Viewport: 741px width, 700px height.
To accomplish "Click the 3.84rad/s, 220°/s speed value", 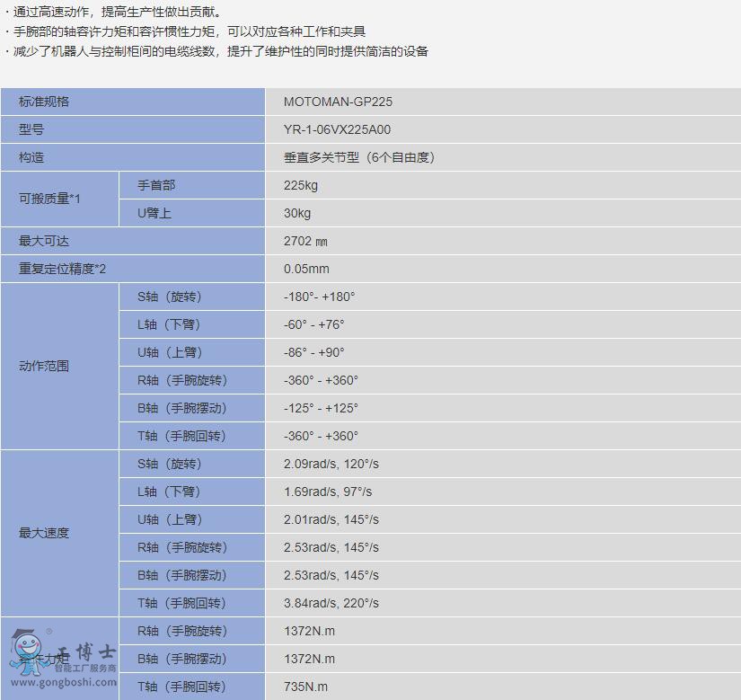I will (331, 603).
